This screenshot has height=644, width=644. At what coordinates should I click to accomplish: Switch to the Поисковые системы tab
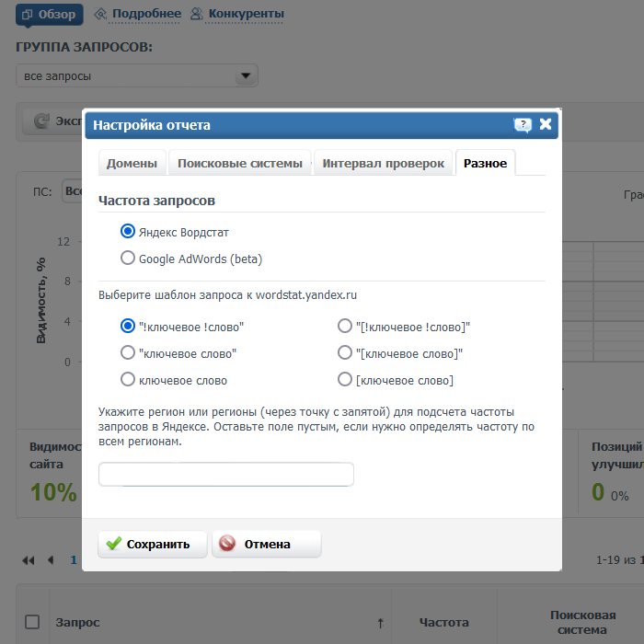239,163
